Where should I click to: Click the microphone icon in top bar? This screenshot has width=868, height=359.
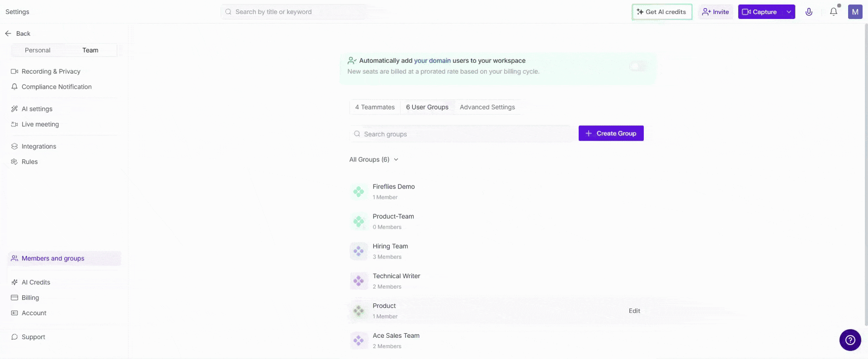tap(809, 12)
